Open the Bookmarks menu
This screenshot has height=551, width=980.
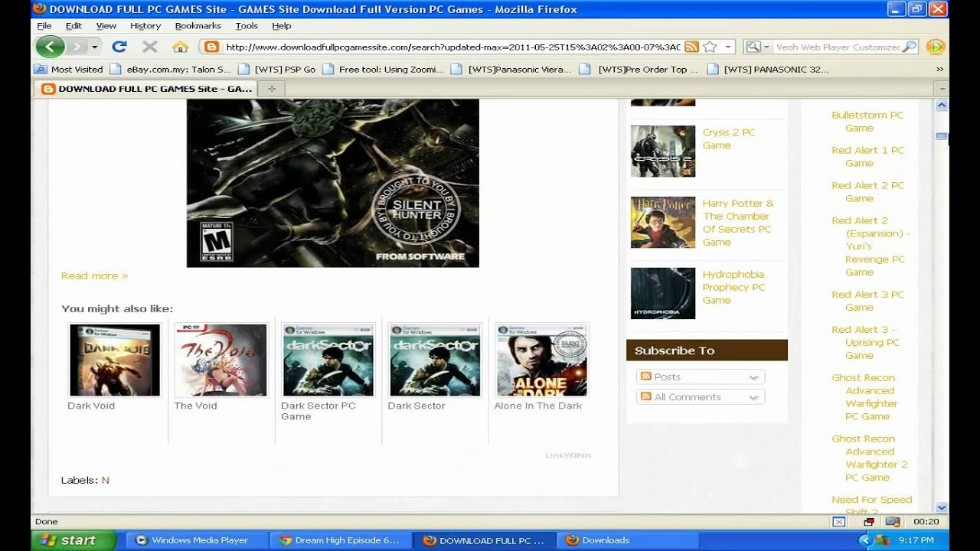pyautogui.click(x=198, y=26)
